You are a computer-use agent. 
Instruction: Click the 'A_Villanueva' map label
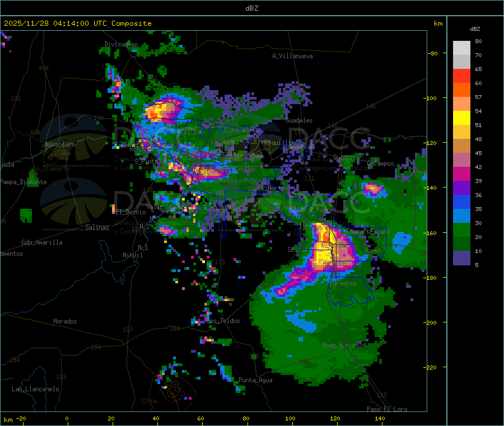(292, 56)
